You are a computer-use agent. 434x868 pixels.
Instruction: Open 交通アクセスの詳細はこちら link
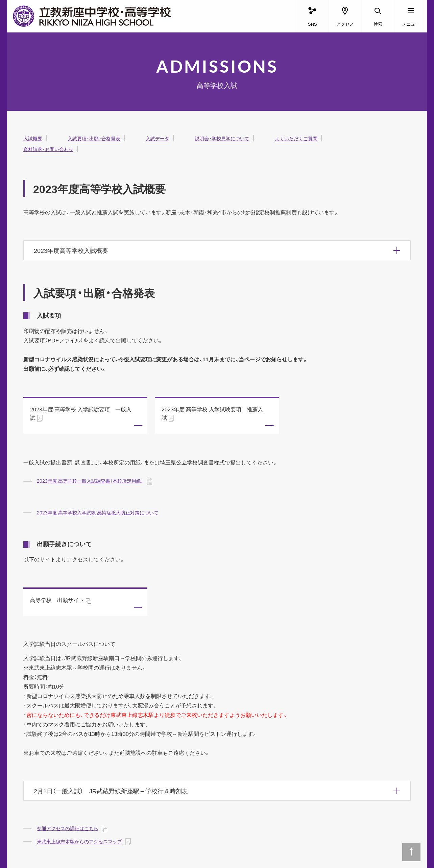(68, 828)
